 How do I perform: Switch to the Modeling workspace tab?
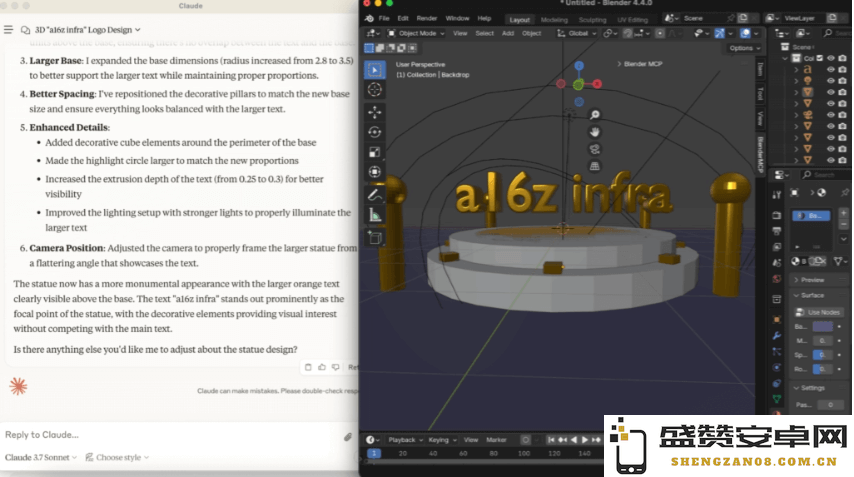point(554,20)
